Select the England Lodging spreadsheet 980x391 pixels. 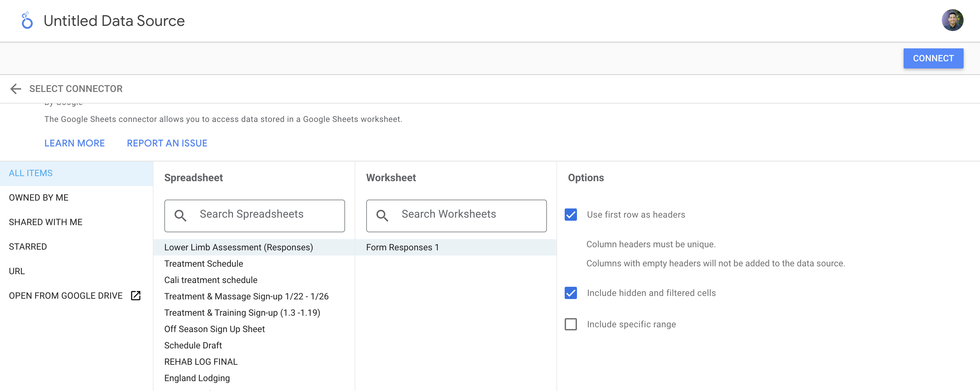point(254,378)
